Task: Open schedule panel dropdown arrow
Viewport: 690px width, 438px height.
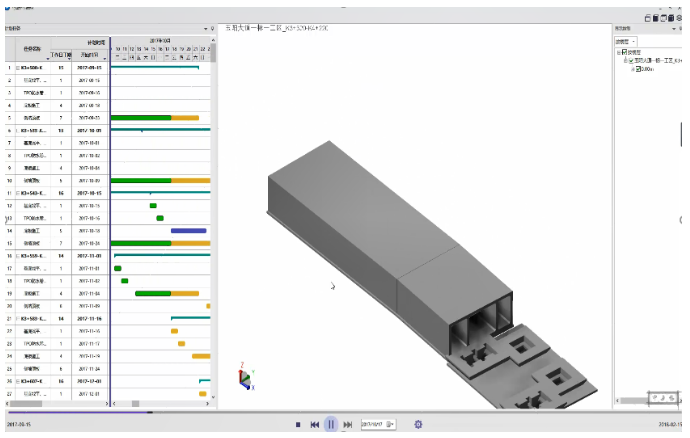Action: pyautogui.click(x=206, y=29)
